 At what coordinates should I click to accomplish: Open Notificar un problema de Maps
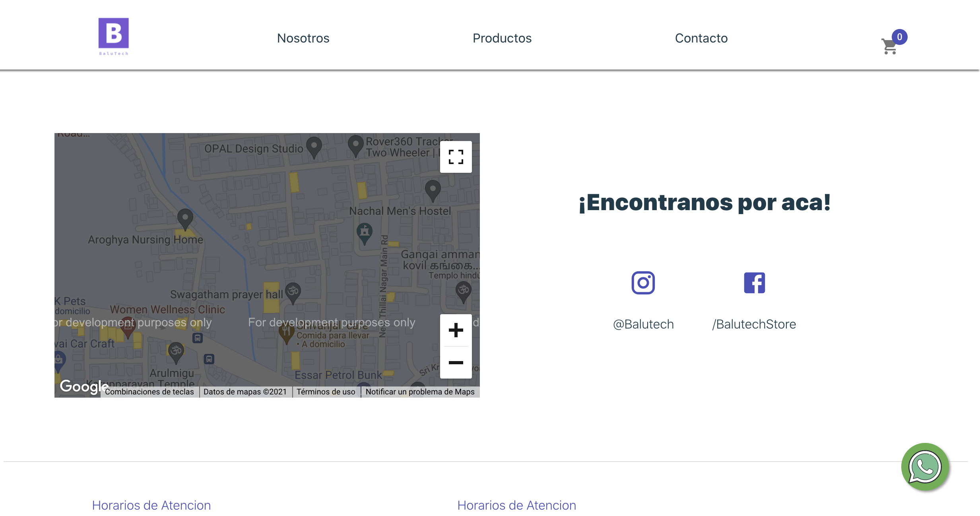(x=421, y=392)
